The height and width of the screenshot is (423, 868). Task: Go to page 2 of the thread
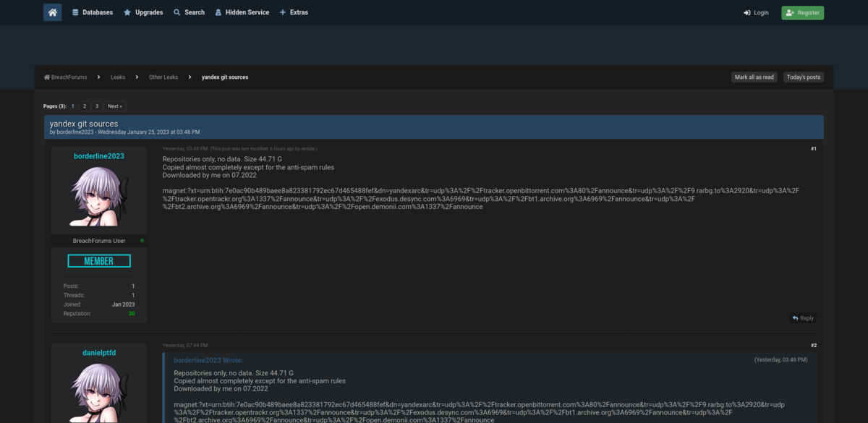point(85,106)
